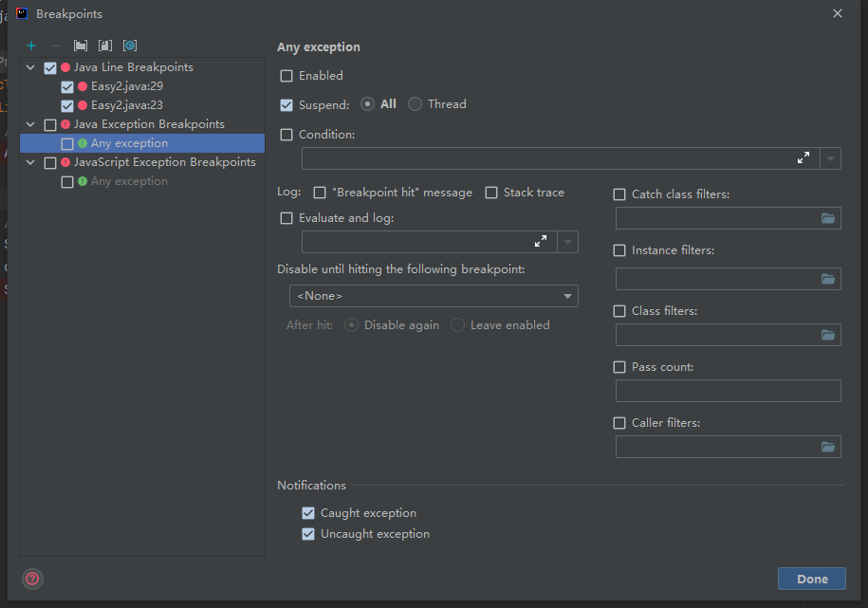Click Java Exception Breakpoints lightning icon
This screenshot has width=868, height=608.
pyautogui.click(x=65, y=124)
